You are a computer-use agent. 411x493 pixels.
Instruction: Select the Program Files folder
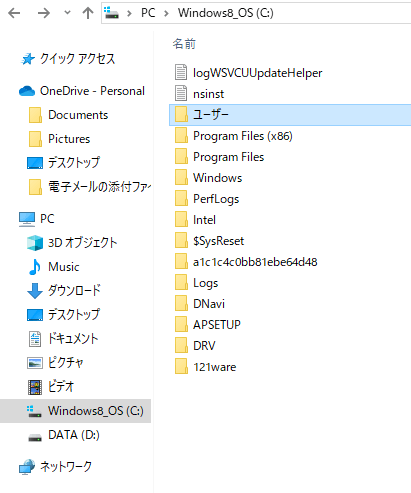228,157
